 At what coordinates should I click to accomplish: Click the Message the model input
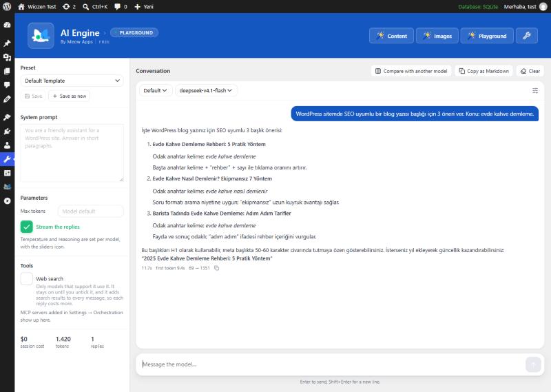click(x=332, y=364)
